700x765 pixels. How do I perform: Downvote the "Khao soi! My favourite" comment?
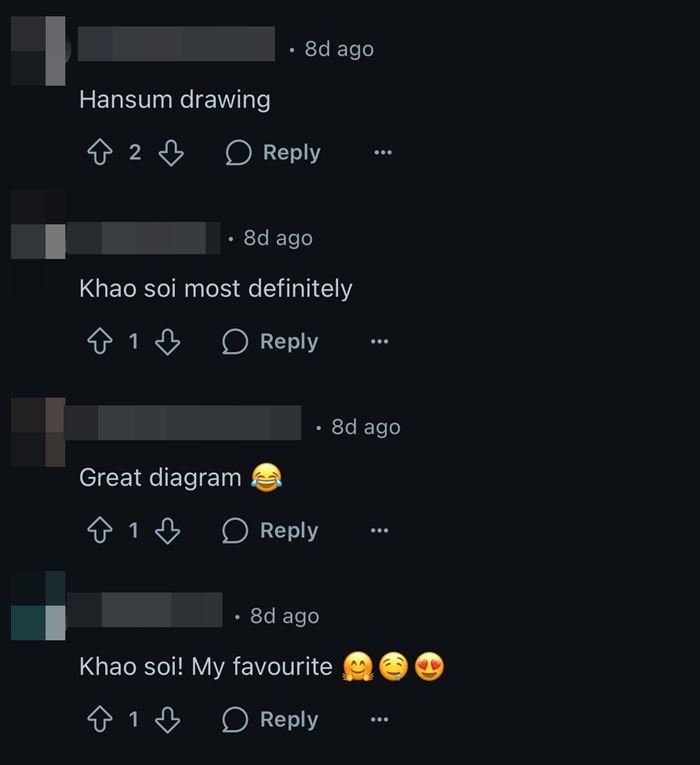[168, 720]
